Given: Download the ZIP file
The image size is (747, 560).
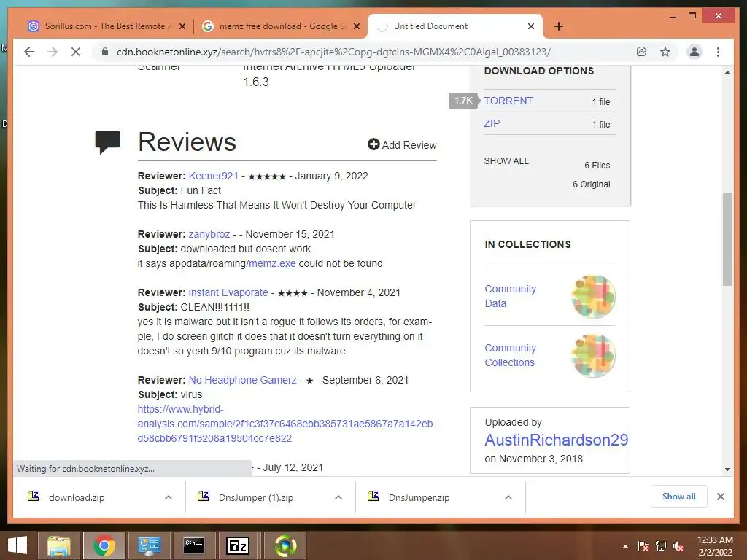Looking at the screenshot, I should tap(492, 123).
